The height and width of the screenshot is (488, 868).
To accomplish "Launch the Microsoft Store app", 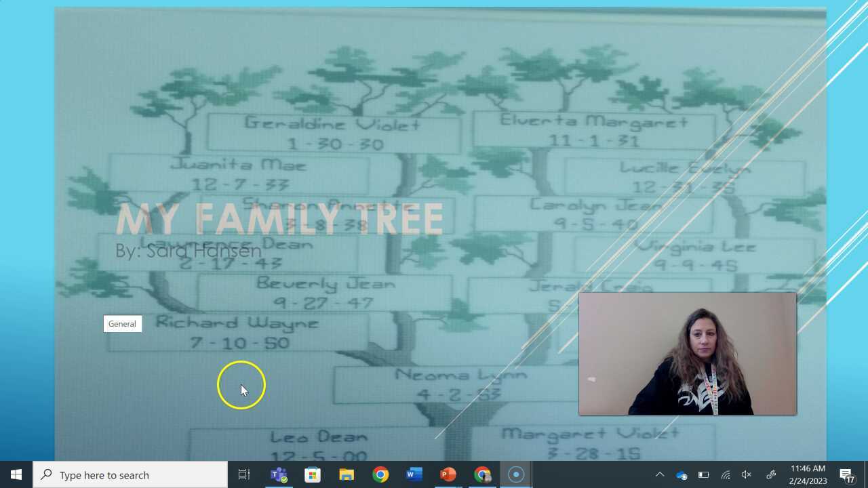I will point(312,474).
